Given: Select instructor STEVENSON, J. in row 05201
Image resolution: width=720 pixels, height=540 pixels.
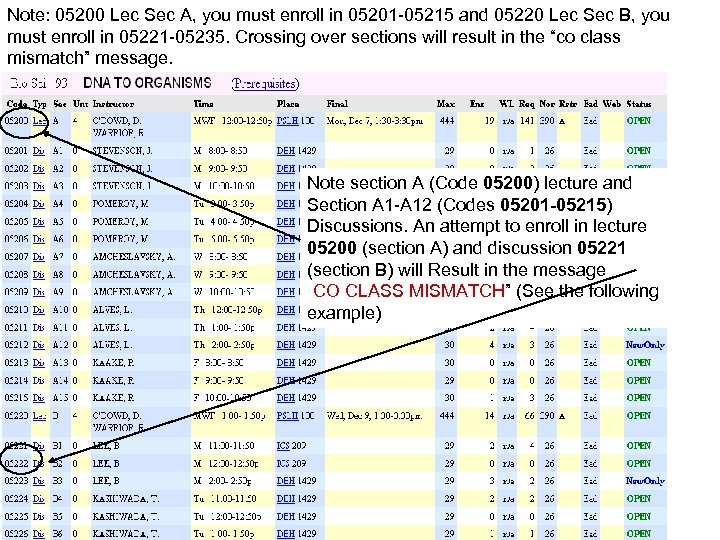Looking at the screenshot, I should tap(122, 151).
